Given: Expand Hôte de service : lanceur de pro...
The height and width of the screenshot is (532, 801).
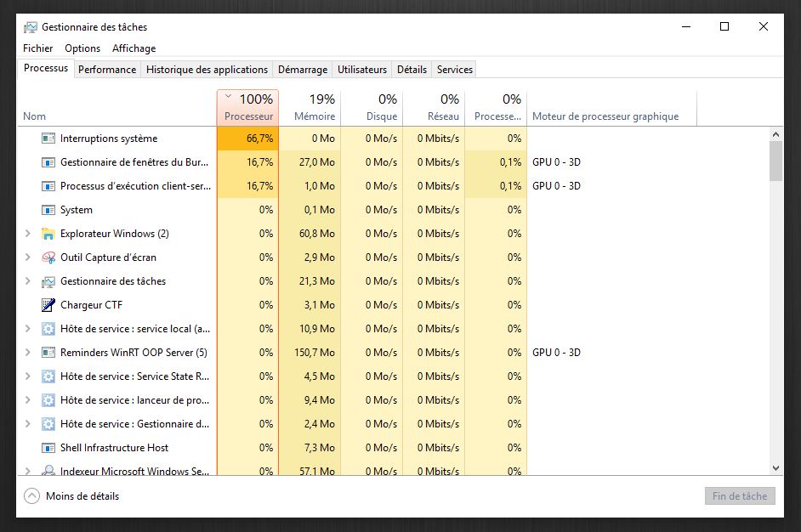Looking at the screenshot, I should click(x=28, y=399).
